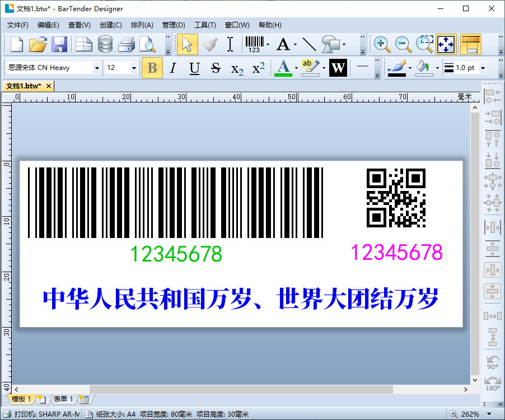Switch to the 表单 1 tab

coord(63,399)
